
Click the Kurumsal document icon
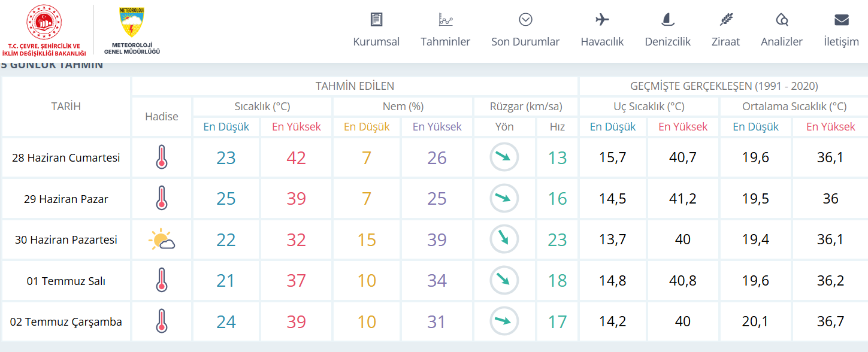pos(376,20)
